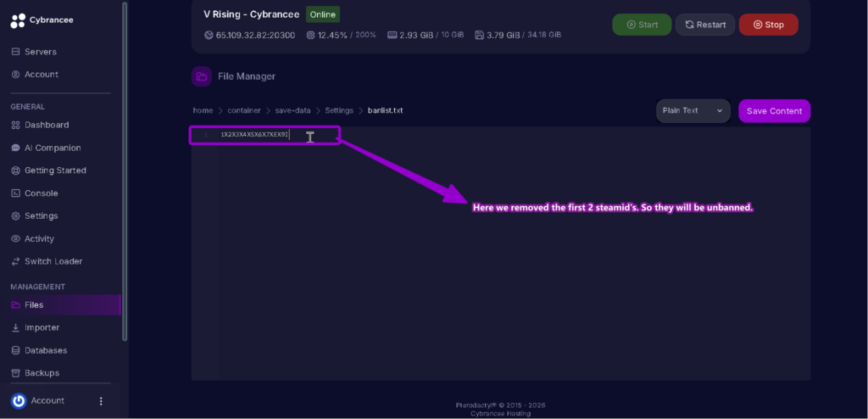The image size is (868, 419).
Task: Click the 12.45% CPU usage value
Action: [x=332, y=35]
